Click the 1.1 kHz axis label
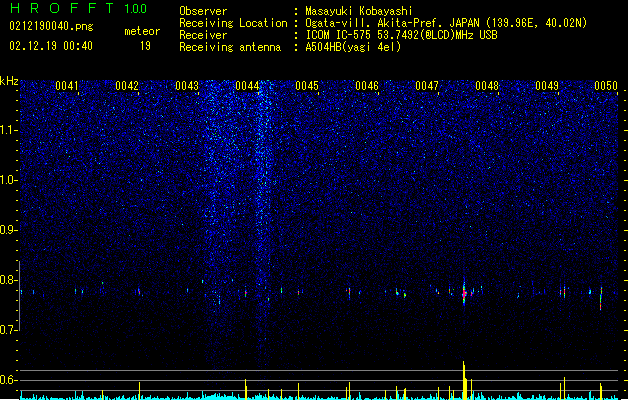The height and width of the screenshot is (400, 629). click(x=9, y=130)
